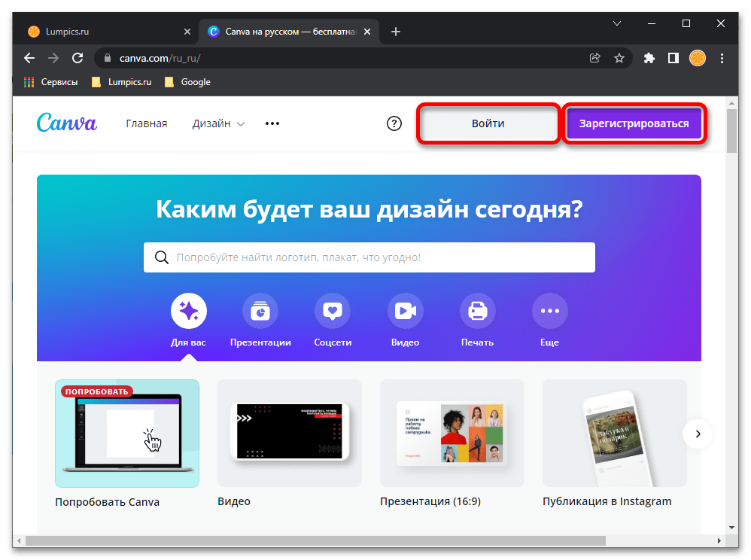Open the three-dots navigation overflow menu
The height and width of the screenshot is (560, 751).
point(272,124)
